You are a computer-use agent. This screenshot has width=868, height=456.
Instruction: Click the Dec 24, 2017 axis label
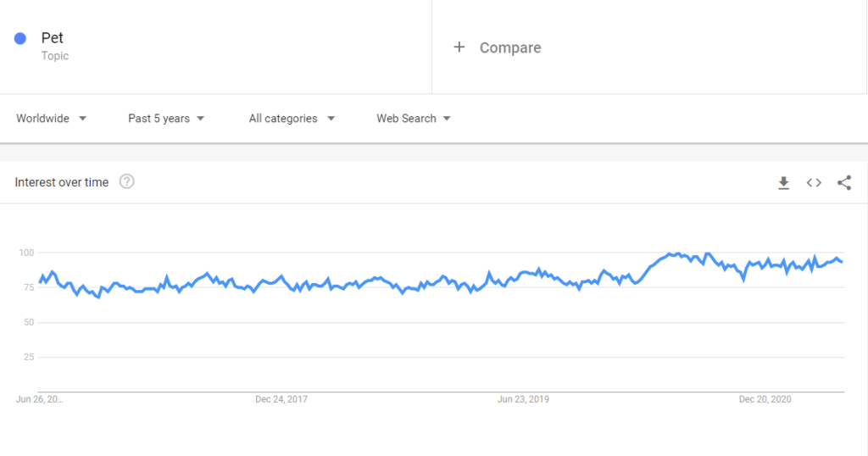click(281, 399)
